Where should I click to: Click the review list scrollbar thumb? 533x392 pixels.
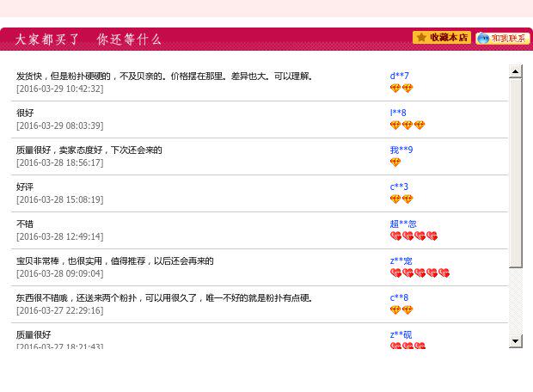tap(516, 172)
